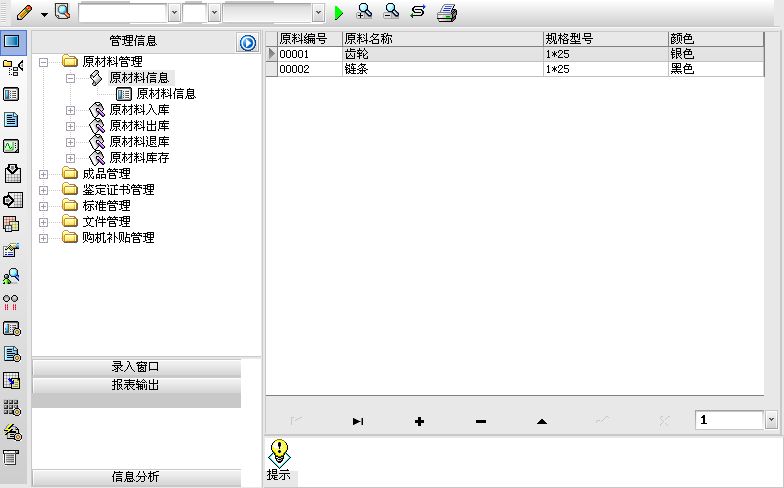Click the magnifier-minus search icon

(391, 12)
